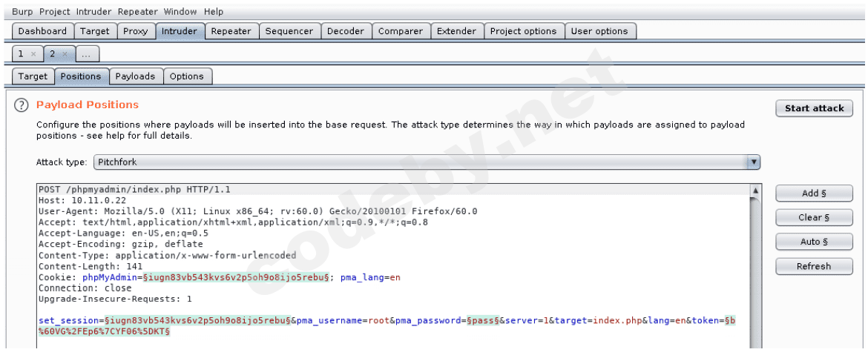868x358 pixels.
Task: Open the Intruder Options sub-tab
Action: pyautogui.click(x=187, y=76)
